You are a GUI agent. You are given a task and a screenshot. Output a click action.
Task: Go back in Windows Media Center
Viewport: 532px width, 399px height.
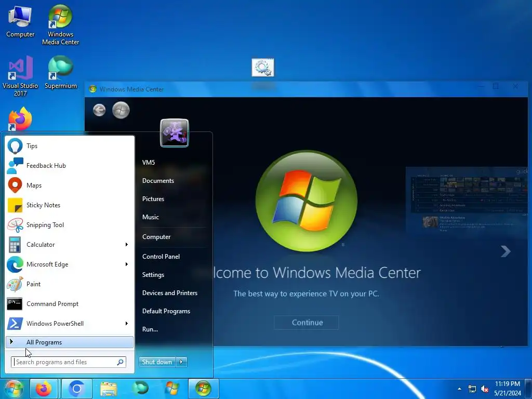pos(99,110)
